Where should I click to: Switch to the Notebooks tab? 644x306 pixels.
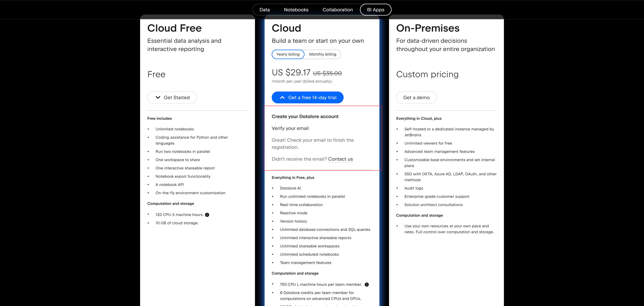296,10
